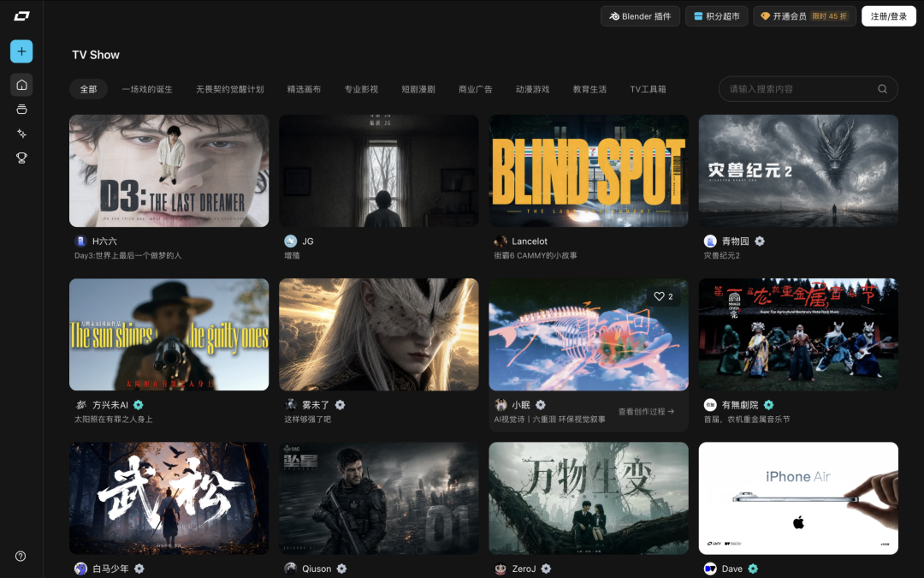Select the 动漫游戏 tab

click(533, 89)
